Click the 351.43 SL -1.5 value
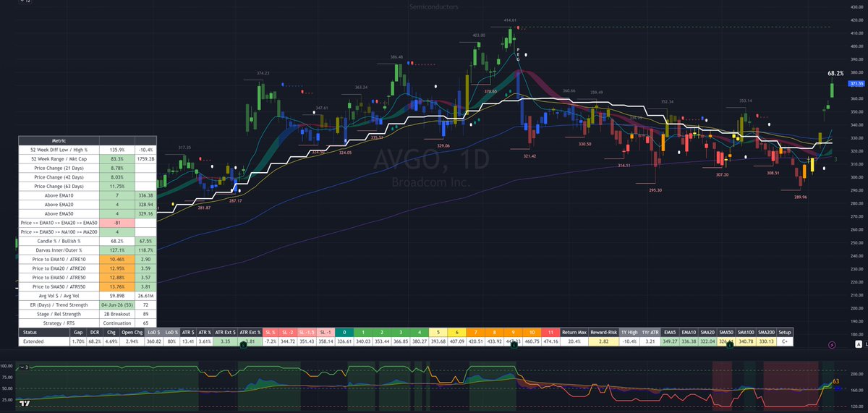 [307, 341]
